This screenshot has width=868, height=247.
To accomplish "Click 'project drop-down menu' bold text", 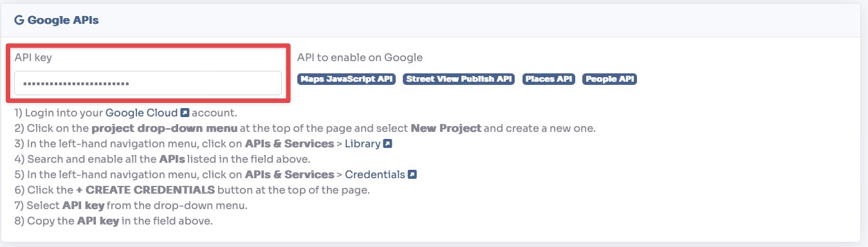I will [164, 128].
